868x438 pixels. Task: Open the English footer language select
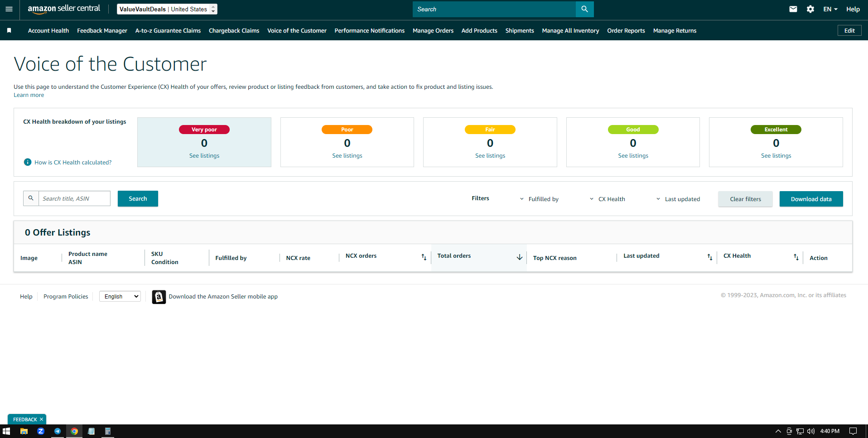pyautogui.click(x=120, y=297)
